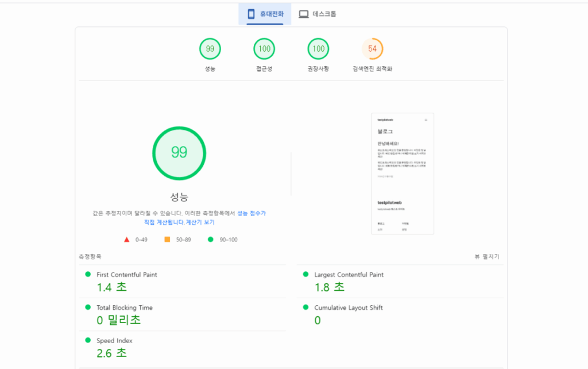Open the 권장사항 score gauge showing 100

click(x=318, y=49)
